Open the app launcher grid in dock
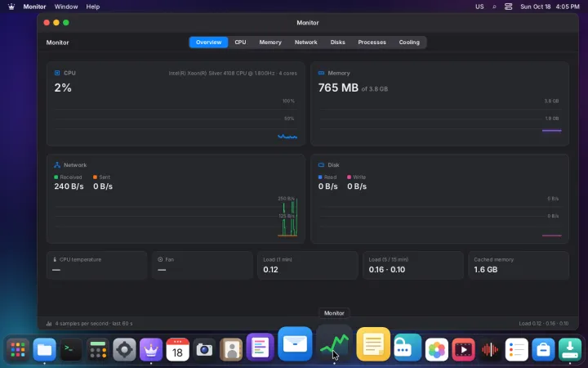The image size is (588, 368). [18, 350]
